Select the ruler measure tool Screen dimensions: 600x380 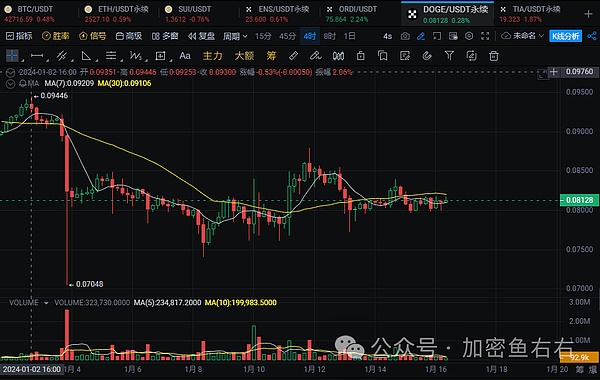293,56
